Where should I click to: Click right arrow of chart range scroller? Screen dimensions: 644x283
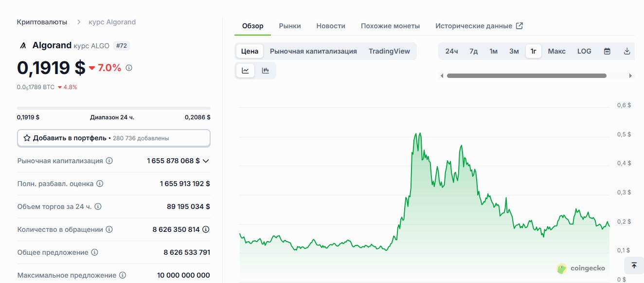pyautogui.click(x=630, y=76)
